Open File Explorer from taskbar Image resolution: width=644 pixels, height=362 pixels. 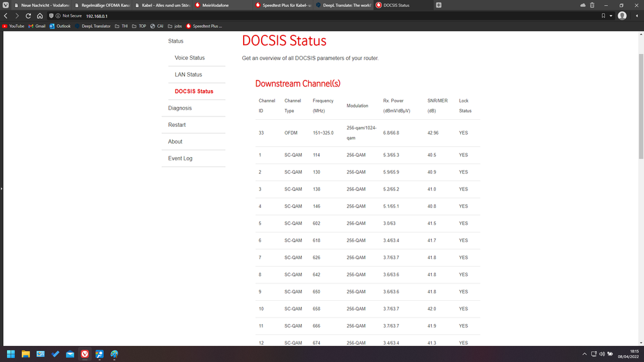(x=26, y=354)
